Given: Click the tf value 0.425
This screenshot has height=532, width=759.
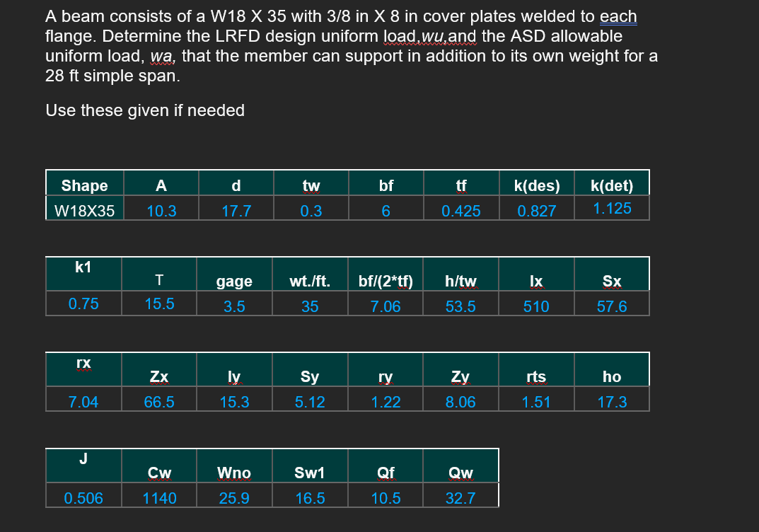Looking at the screenshot, I should point(461,208).
